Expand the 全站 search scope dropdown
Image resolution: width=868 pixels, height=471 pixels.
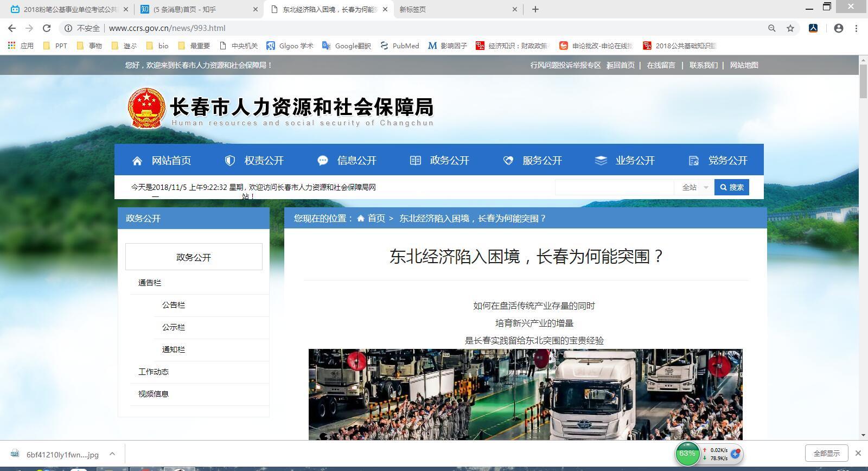pyautogui.click(x=694, y=187)
